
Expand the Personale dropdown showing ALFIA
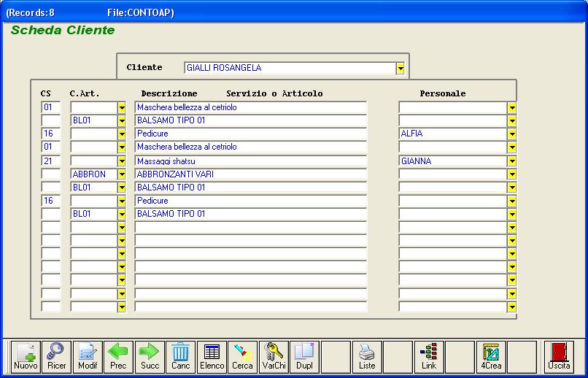[x=512, y=134]
